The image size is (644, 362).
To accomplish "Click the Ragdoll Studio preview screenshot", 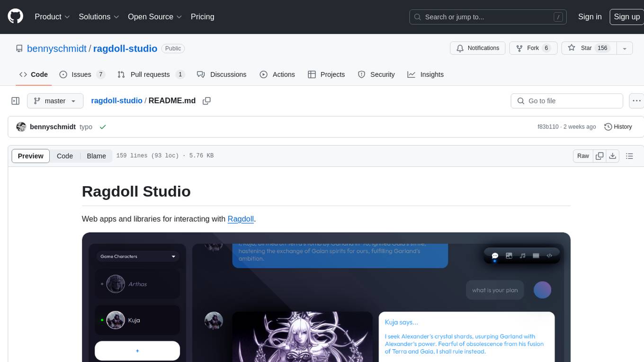I will [326, 297].
